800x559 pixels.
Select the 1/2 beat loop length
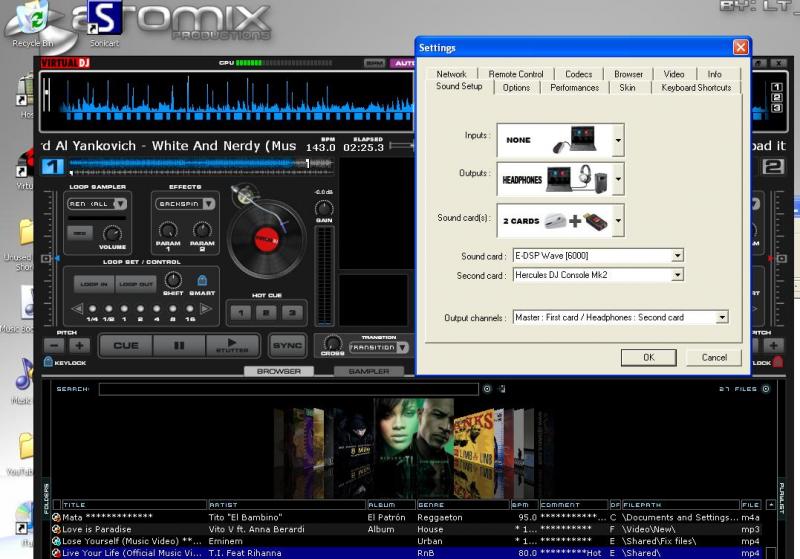click(109, 309)
